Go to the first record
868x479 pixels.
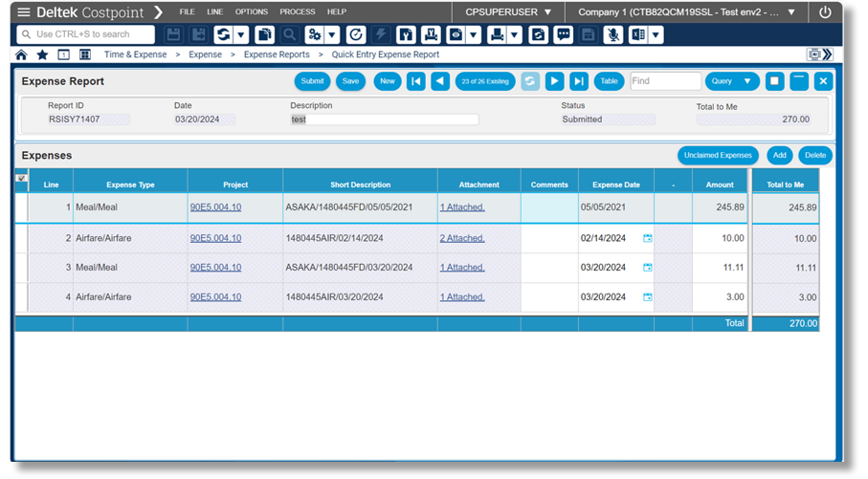click(x=416, y=81)
